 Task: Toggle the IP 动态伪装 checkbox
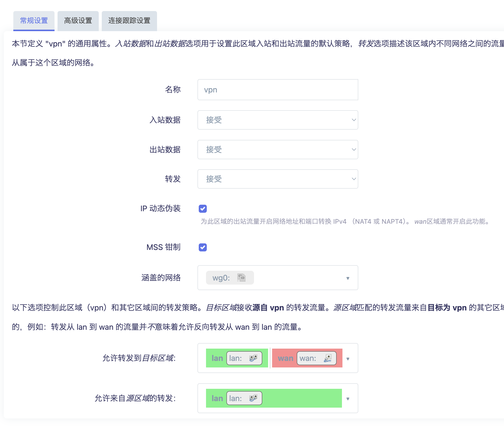203,208
